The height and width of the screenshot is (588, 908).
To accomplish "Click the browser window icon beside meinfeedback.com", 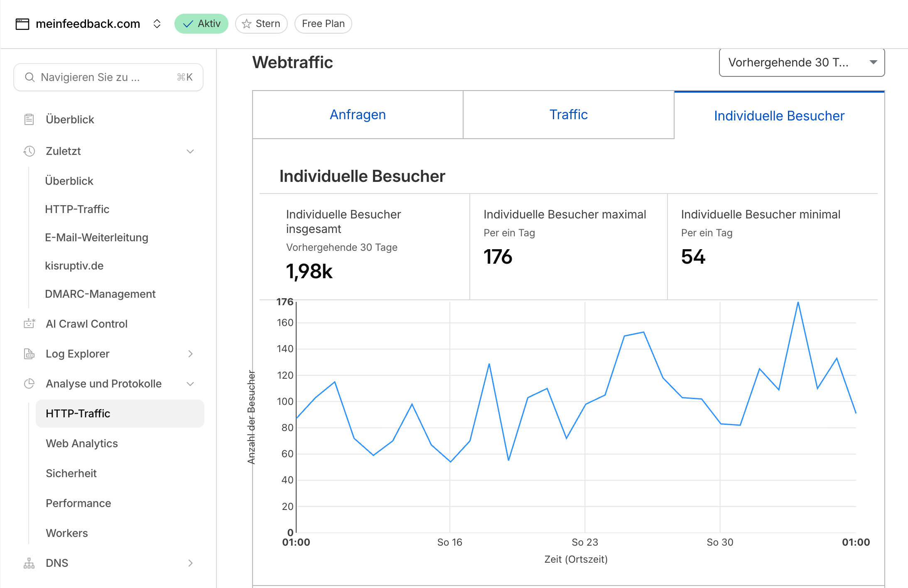I will 22,24.
